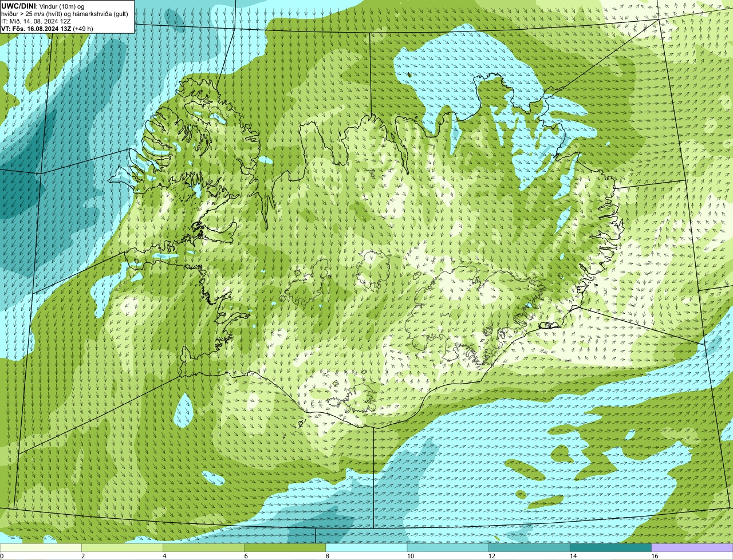Click the '4' label on the color scale

coord(164,556)
